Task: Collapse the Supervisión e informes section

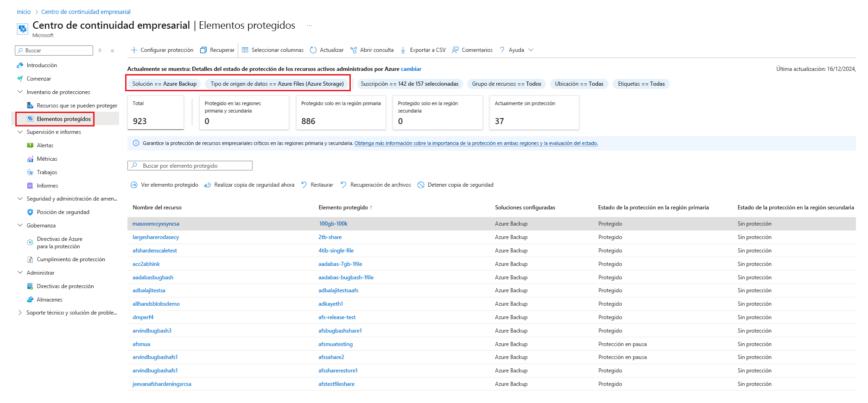Action: pos(20,132)
